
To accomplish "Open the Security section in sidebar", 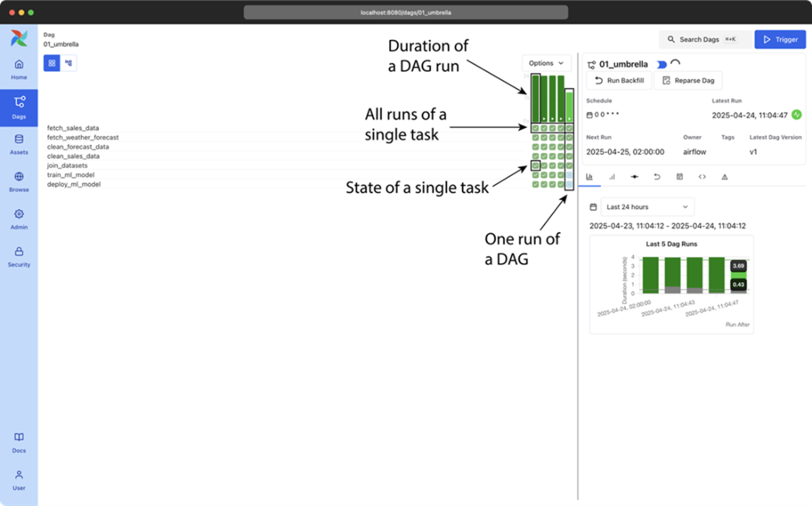I will point(18,256).
